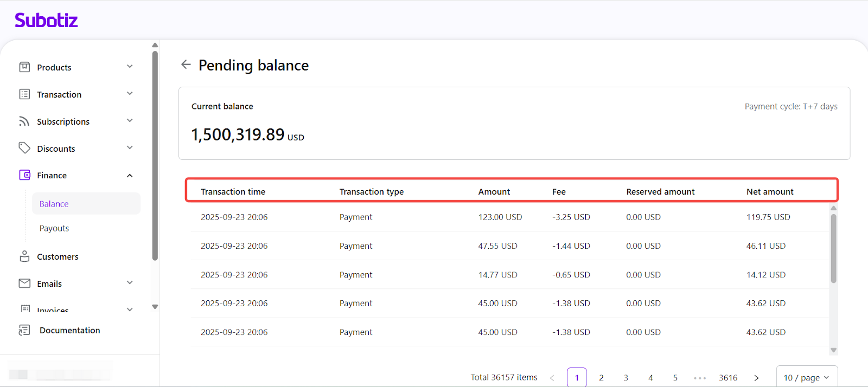This screenshot has height=387, width=868.
Task: Select the Balance submenu item
Action: click(54, 204)
